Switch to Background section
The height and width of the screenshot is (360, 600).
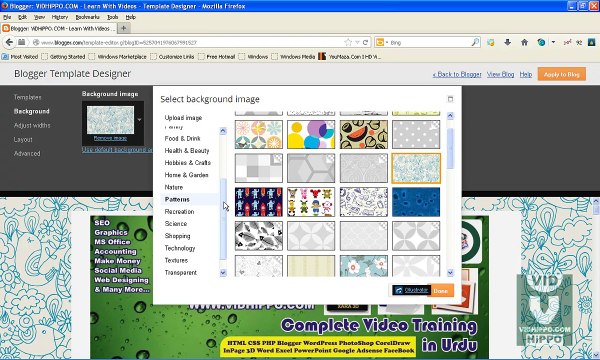[31, 111]
